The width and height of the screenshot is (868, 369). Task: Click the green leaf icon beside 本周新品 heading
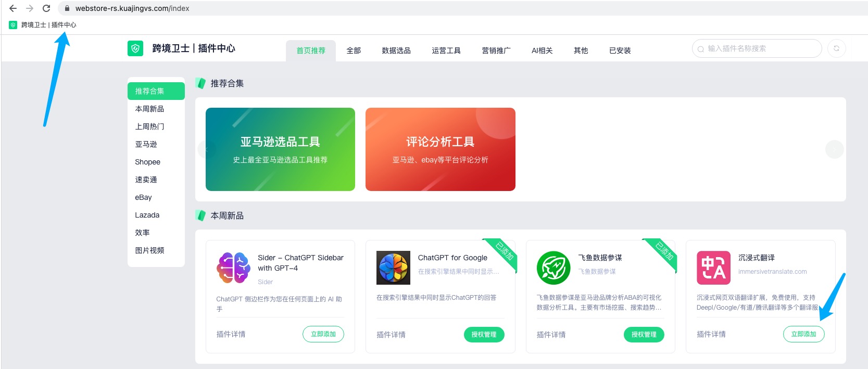click(200, 215)
